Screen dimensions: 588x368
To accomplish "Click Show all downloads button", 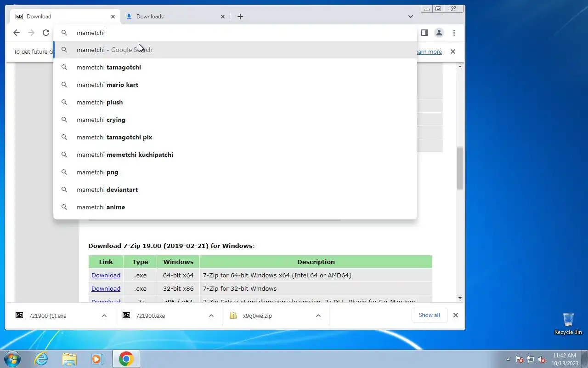I will pyautogui.click(x=429, y=315).
